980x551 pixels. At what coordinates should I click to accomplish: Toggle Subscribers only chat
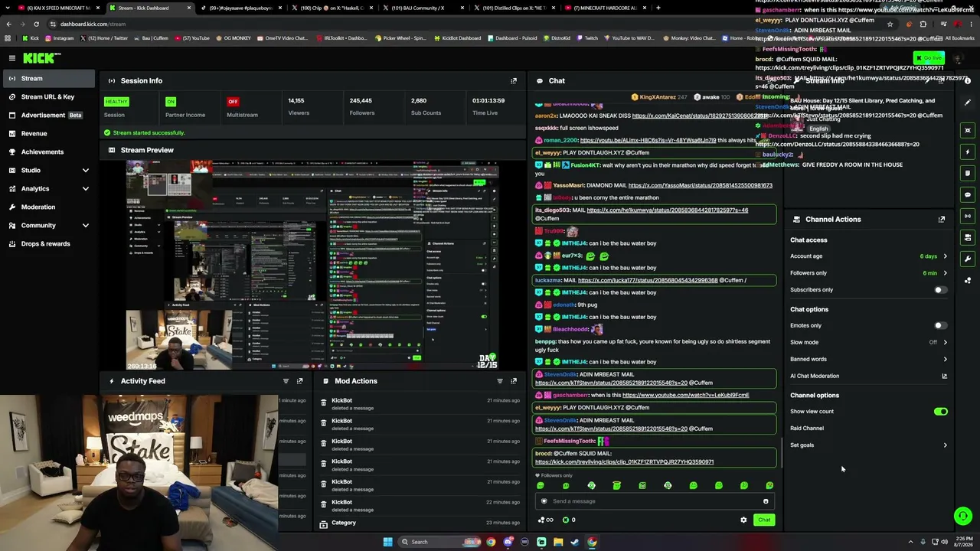tap(940, 290)
